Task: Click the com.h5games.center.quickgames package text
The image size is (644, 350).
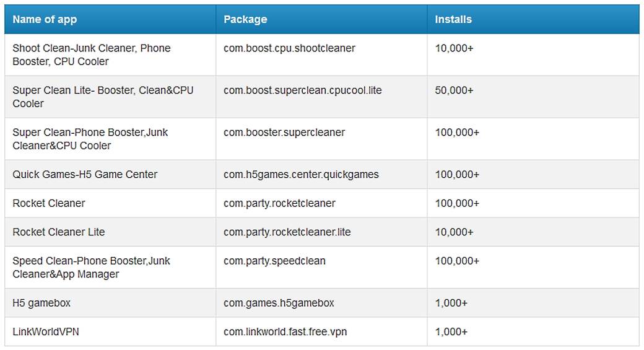Action: pyautogui.click(x=301, y=175)
